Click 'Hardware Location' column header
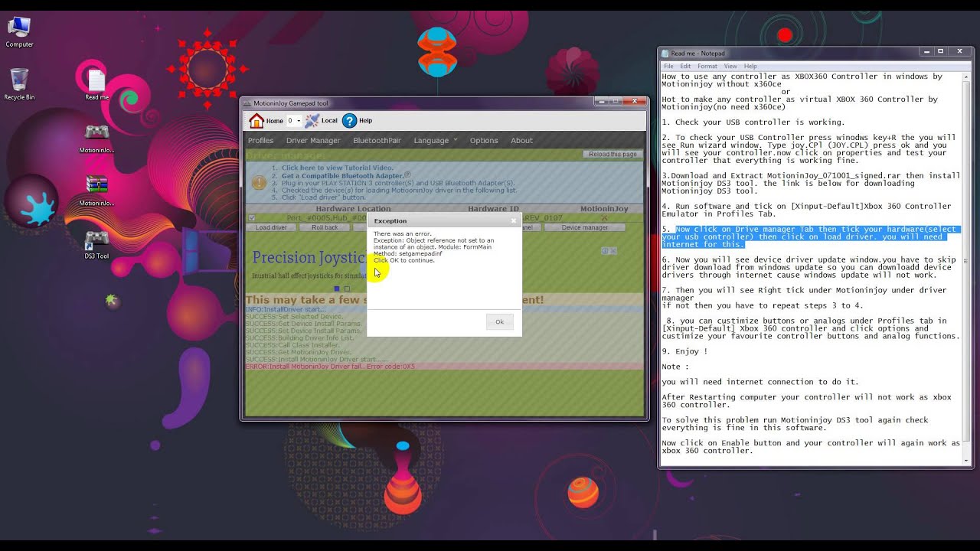Screen dimensions: 980x551 (353, 208)
